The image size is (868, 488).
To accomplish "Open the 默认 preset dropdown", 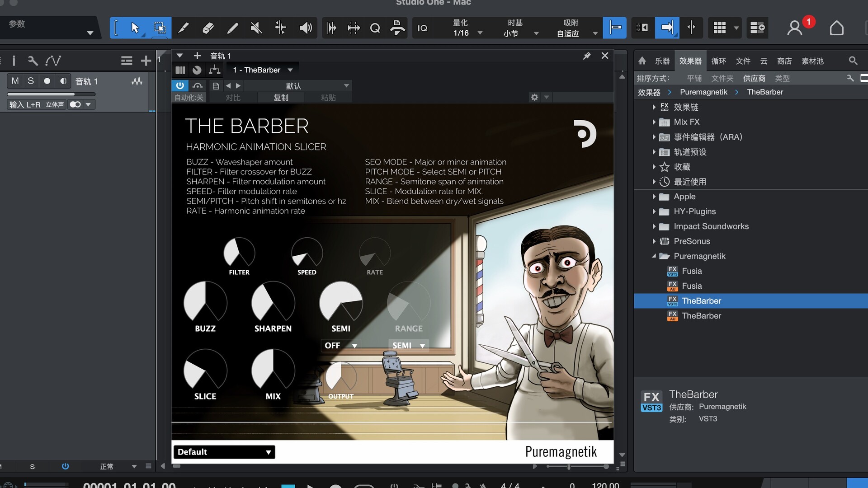I will pos(298,86).
